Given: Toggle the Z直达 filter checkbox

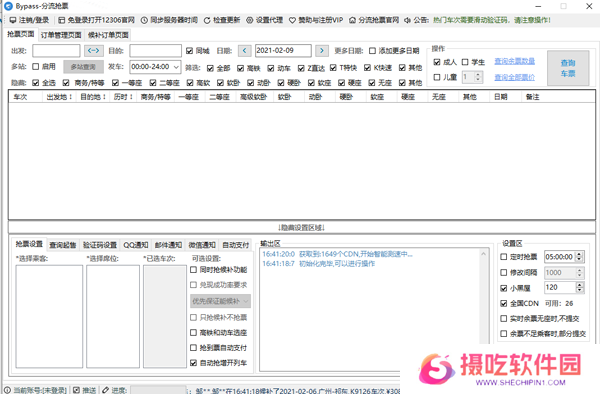Looking at the screenshot, I should 301,68.
